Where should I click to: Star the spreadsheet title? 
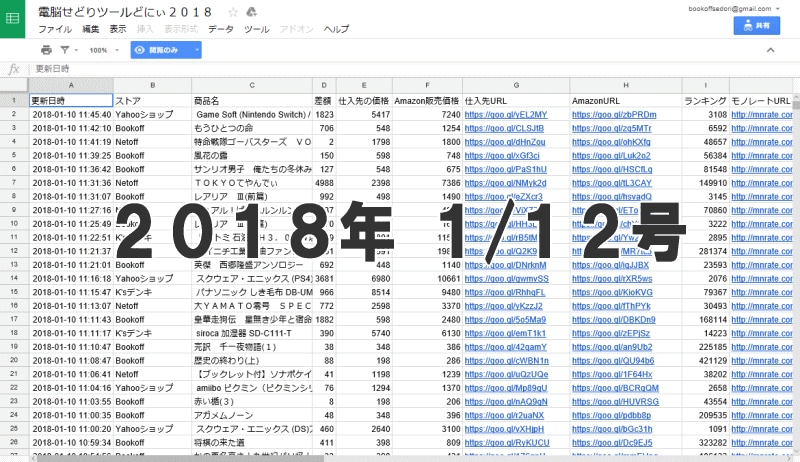click(233, 12)
